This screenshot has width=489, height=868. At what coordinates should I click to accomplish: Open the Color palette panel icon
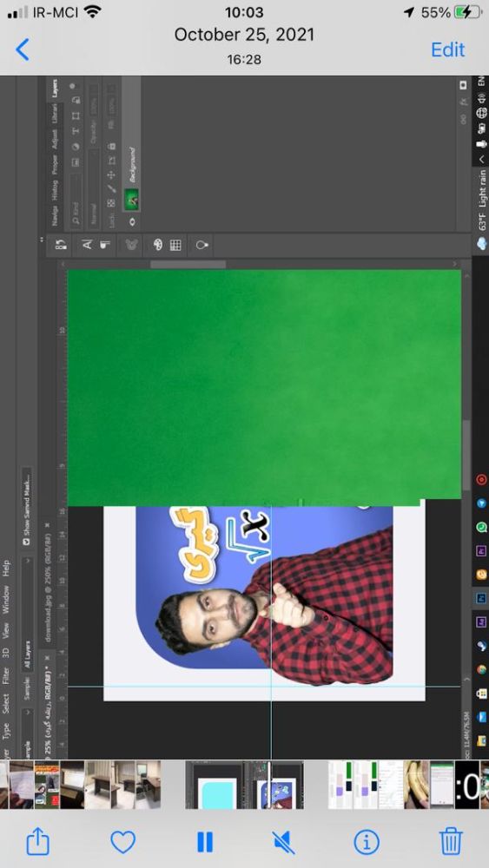tap(158, 244)
